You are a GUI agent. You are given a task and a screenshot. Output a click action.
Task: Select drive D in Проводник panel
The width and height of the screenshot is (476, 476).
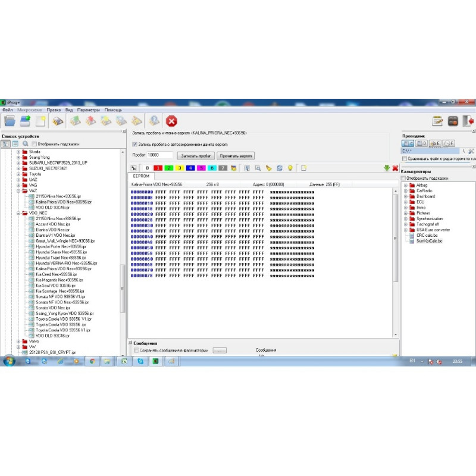(x=421, y=143)
